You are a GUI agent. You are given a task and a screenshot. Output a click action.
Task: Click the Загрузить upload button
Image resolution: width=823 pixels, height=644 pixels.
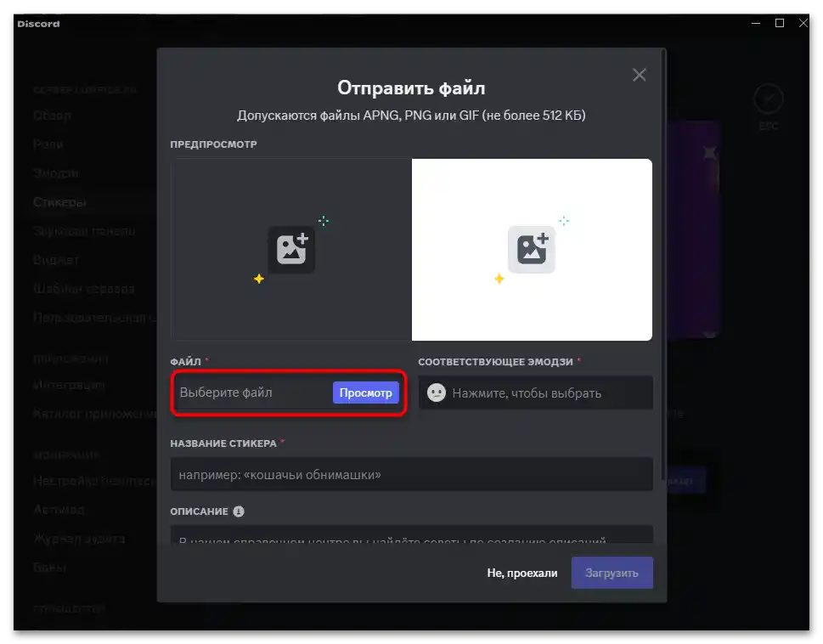612,573
